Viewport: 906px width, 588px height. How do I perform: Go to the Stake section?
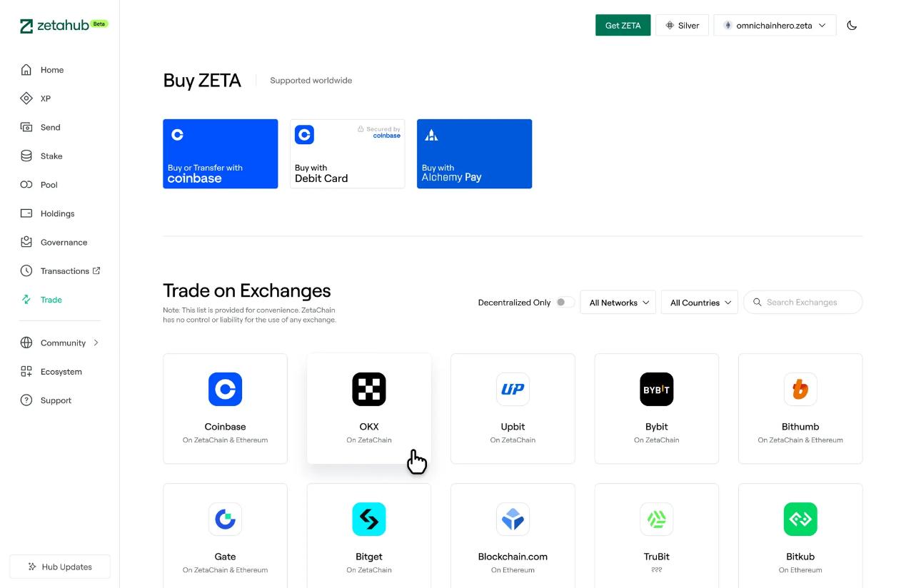51,156
